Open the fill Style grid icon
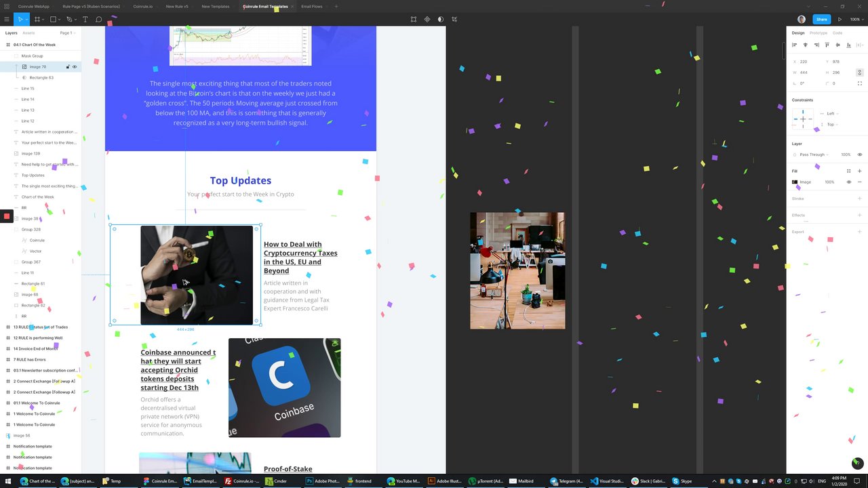 (848, 171)
